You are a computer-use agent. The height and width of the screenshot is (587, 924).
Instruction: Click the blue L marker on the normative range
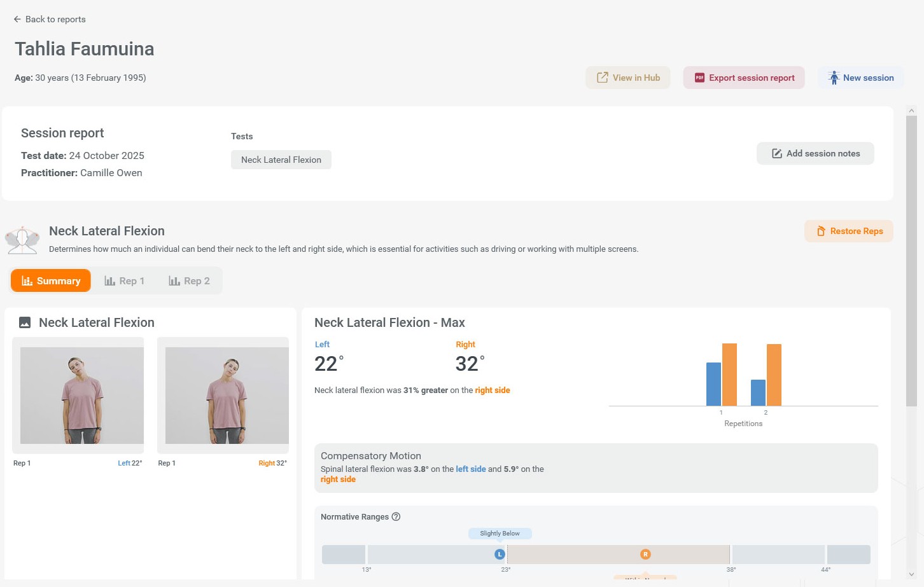(x=500, y=554)
